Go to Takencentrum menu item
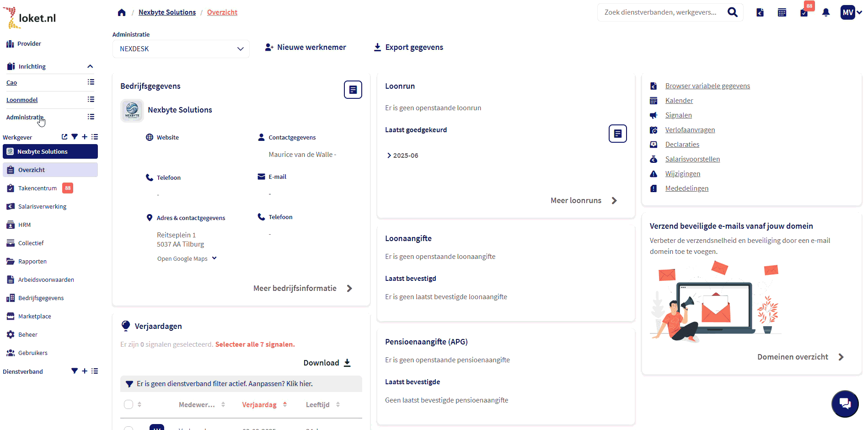The image size is (868, 430). (38, 188)
